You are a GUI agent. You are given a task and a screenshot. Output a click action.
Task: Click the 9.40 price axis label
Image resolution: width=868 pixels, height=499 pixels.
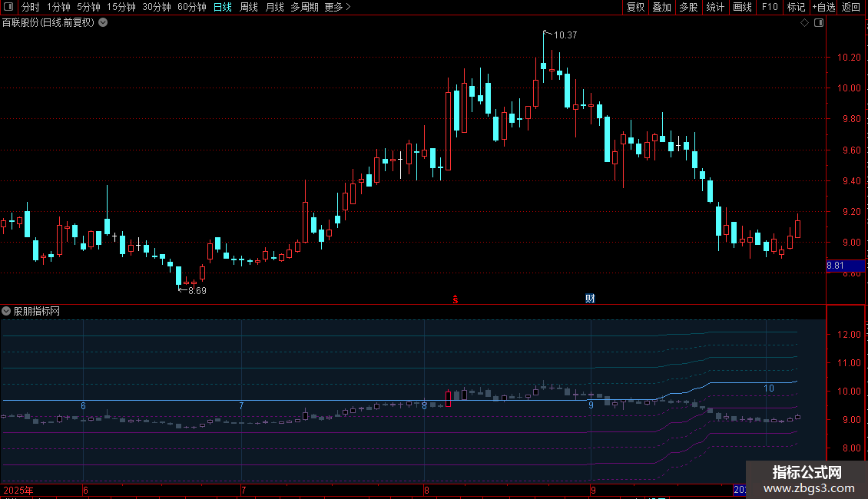click(851, 181)
